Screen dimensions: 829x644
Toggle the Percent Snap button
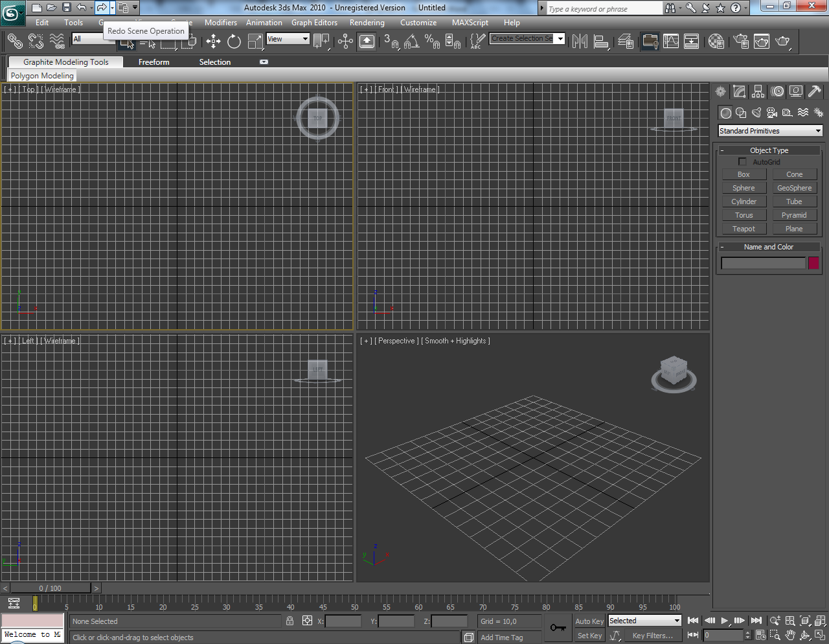click(432, 41)
